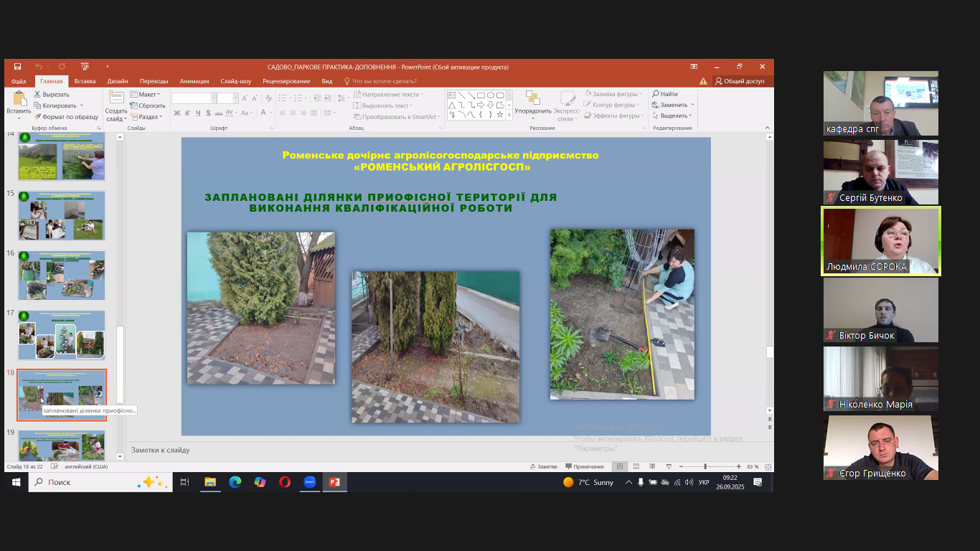Image resolution: width=980 pixels, height=551 pixels.
Task: Reset slide layout with Сбросить
Action: pos(147,105)
